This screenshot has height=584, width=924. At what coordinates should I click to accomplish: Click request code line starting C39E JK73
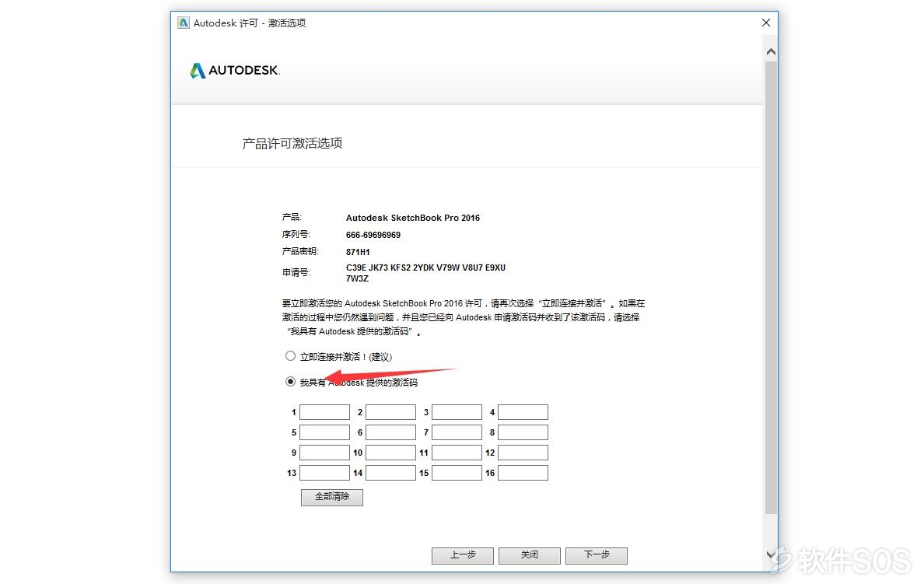(x=425, y=268)
